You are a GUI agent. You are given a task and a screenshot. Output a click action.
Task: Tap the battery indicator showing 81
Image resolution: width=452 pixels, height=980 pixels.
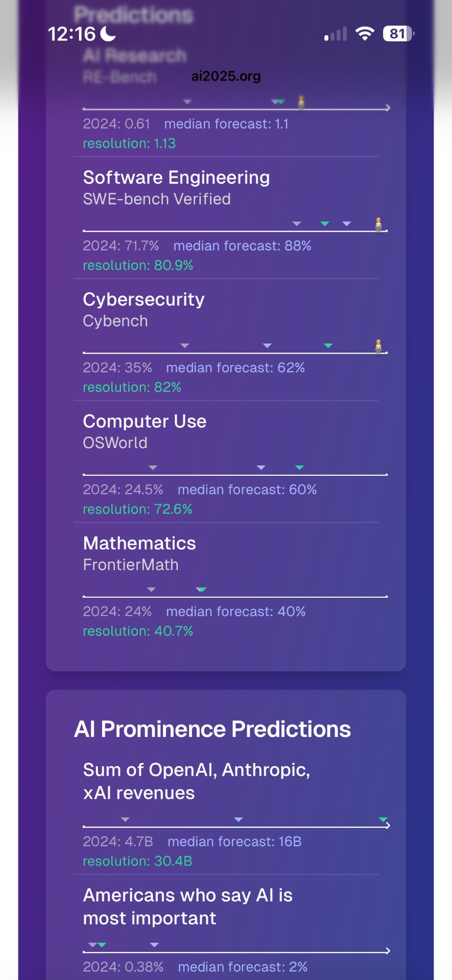click(398, 34)
